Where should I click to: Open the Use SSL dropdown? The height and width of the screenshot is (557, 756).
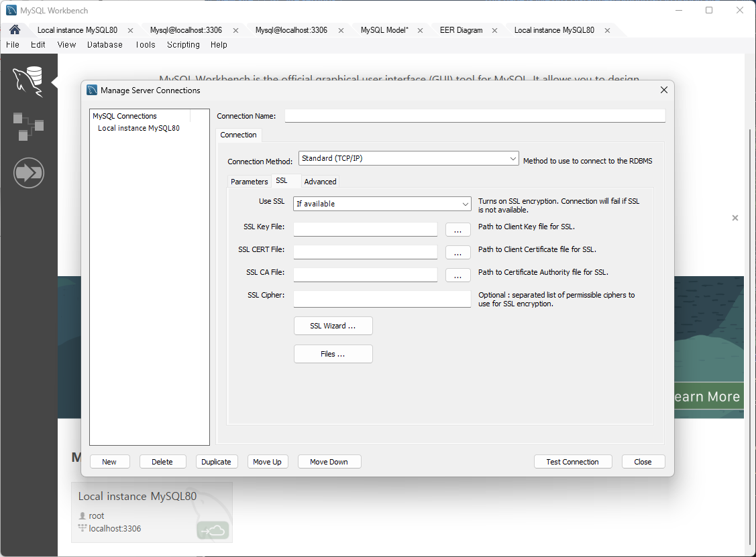(x=382, y=204)
